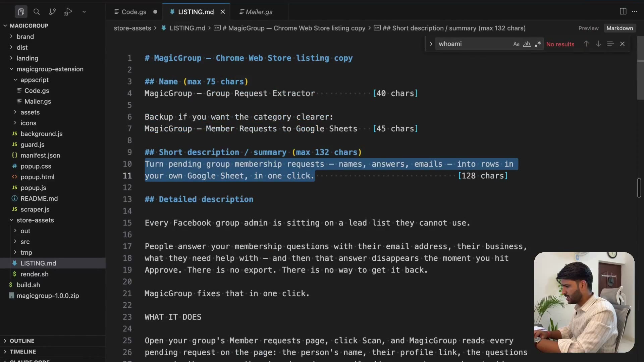Click '[128 chars]' text on line 11
This screenshot has width=644, height=362.
pyautogui.click(x=483, y=176)
